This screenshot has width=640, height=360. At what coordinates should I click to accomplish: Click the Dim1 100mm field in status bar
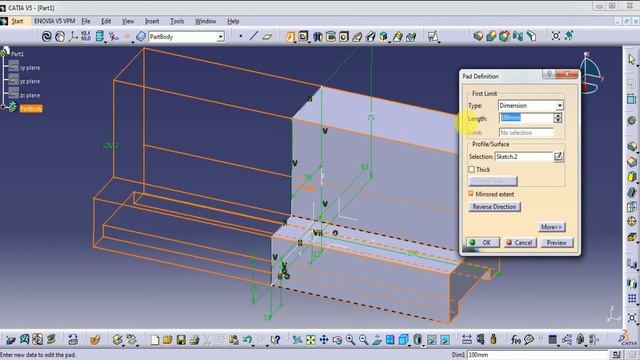pos(538,355)
